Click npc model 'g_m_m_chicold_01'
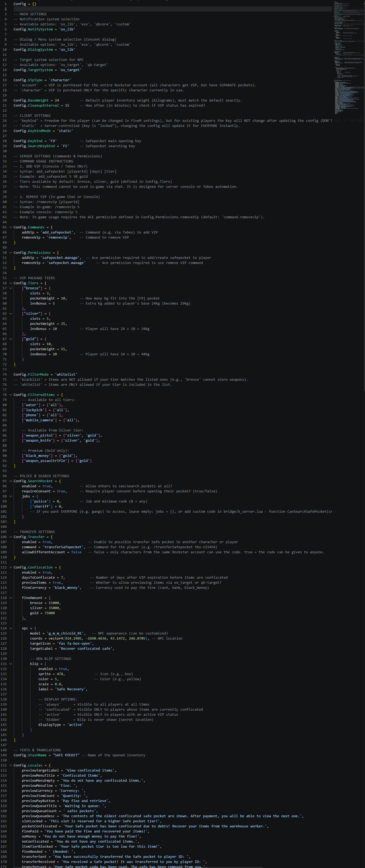 (65, 633)
